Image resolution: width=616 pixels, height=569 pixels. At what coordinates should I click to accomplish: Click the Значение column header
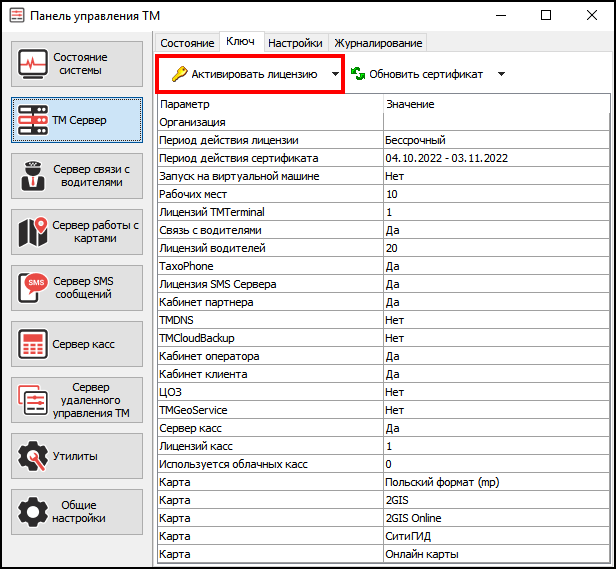495,104
